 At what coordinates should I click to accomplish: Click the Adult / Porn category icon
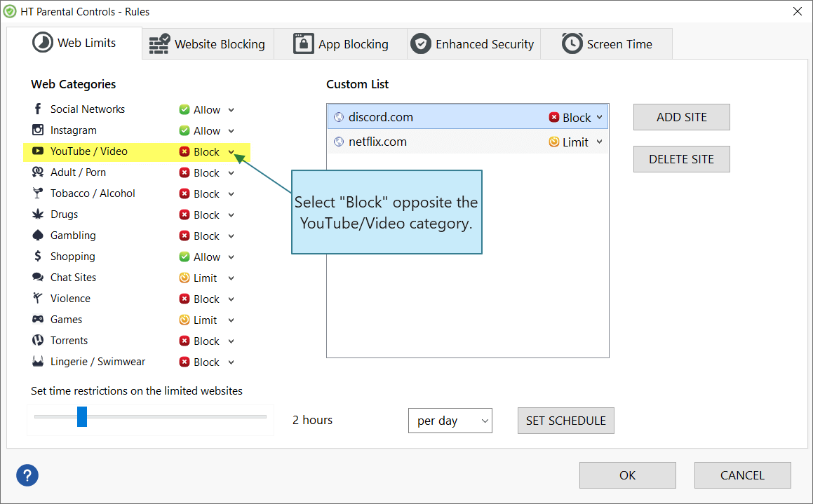[x=38, y=172]
